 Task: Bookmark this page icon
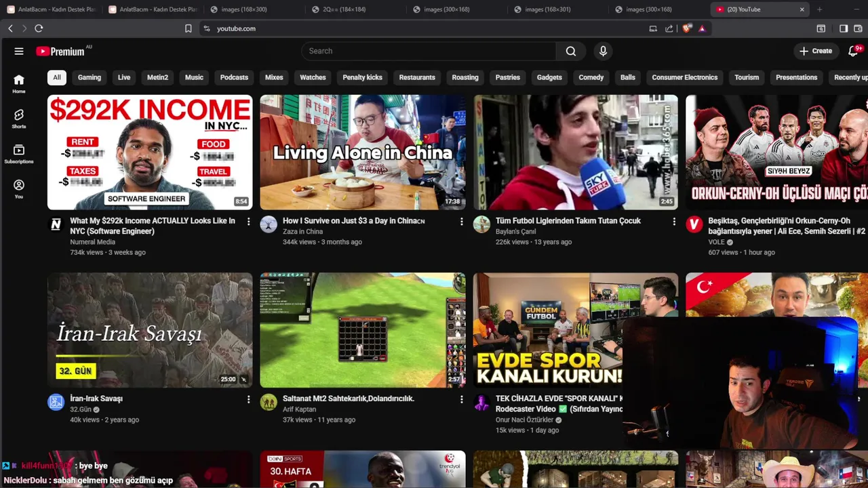tap(189, 28)
